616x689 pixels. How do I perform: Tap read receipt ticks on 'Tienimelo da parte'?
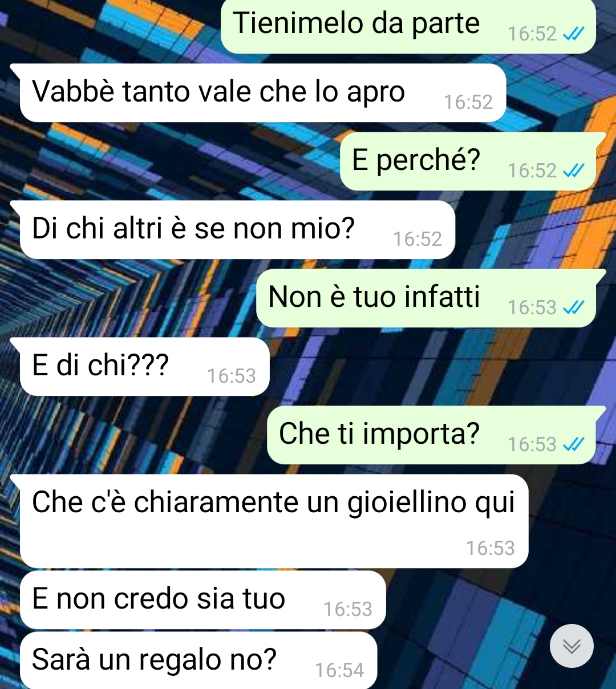pyautogui.click(x=573, y=34)
